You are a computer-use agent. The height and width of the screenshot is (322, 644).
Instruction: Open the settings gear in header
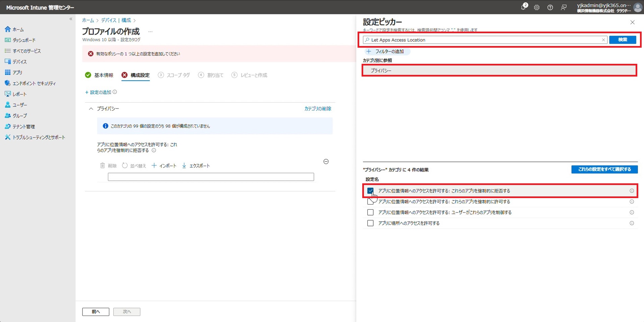point(537,7)
